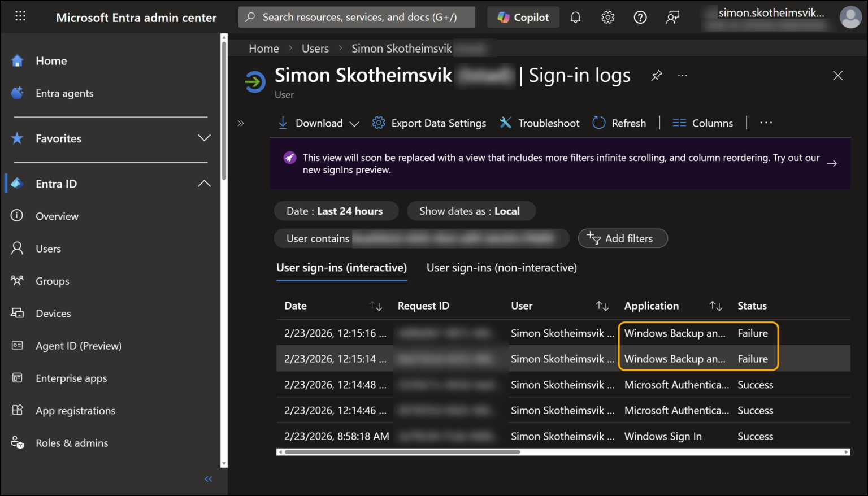868x496 pixels.
Task: Refresh the sign-in logs
Action: [619, 123]
